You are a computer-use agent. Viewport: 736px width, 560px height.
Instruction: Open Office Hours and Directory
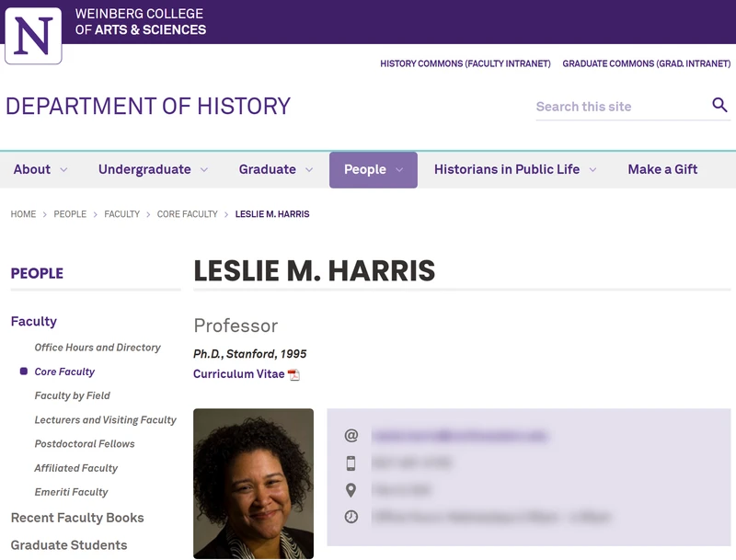(x=98, y=348)
